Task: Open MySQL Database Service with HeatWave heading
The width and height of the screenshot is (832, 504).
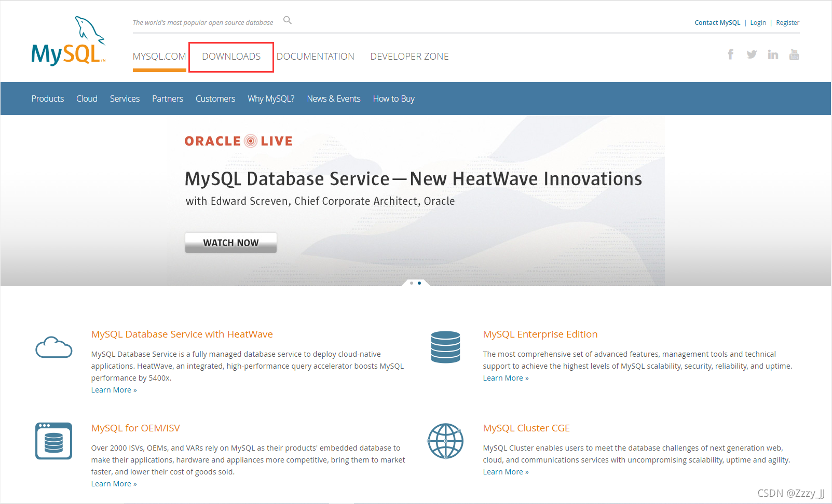Action: point(182,334)
